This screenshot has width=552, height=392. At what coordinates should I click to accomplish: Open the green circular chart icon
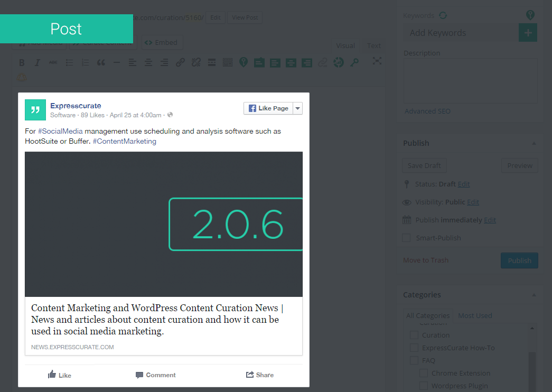[x=339, y=62]
